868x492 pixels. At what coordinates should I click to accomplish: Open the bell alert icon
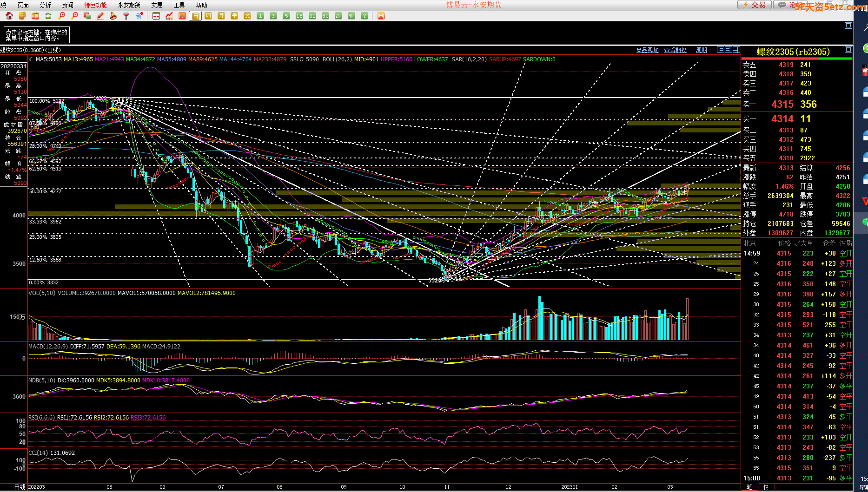(x=113, y=16)
